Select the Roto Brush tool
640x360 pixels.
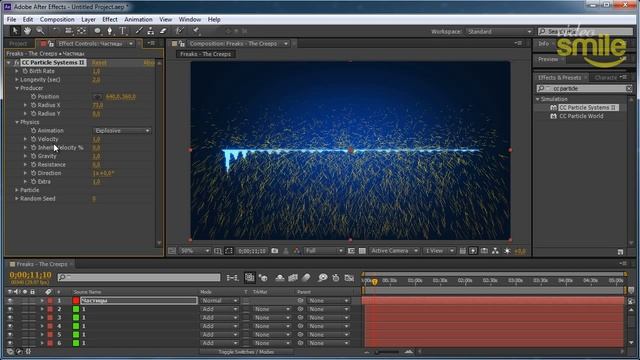179,31
